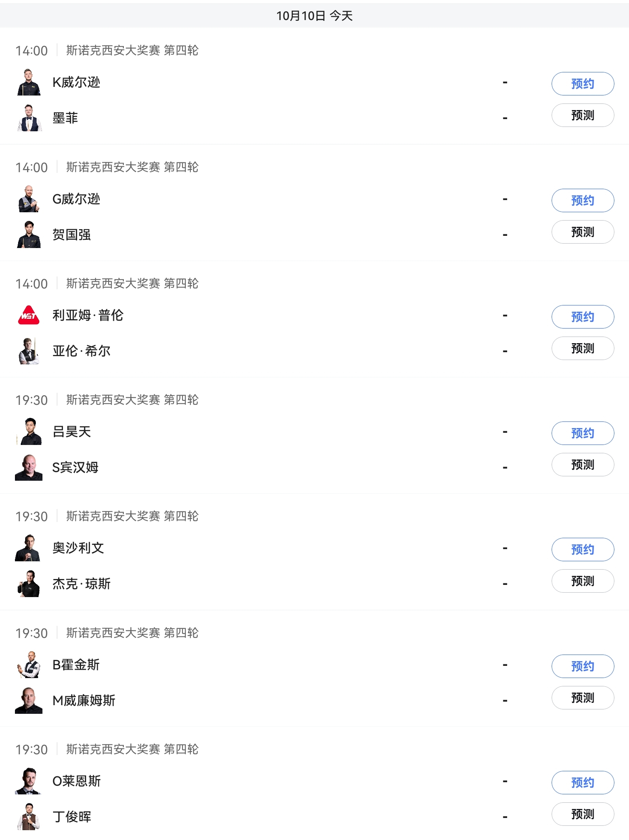
Task: Open 墨菲 player avatar photo
Action: [29, 118]
